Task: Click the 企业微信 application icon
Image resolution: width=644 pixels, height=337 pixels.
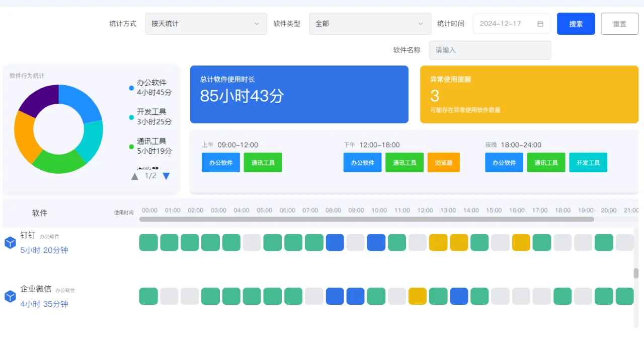Action: coord(10,296)
